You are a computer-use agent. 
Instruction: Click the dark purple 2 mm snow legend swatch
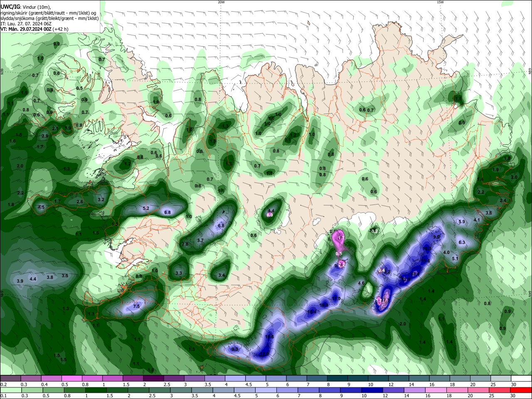click(x=153, y=379)
